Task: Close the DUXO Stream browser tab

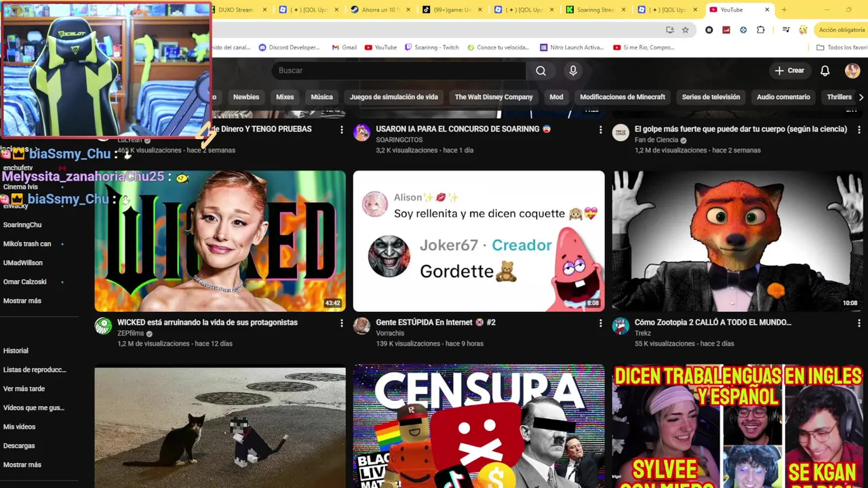Action: click(x=264, y=9)
